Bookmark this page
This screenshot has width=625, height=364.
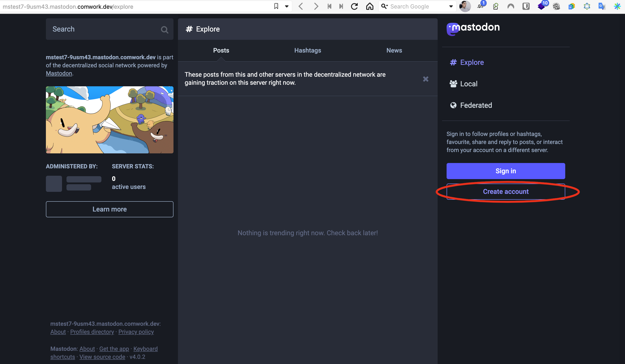276,6
